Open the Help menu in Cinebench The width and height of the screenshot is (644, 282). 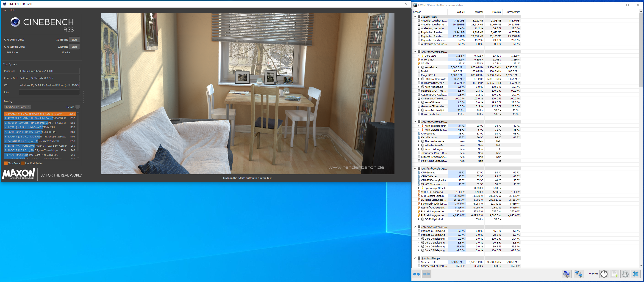coord(13,10)
